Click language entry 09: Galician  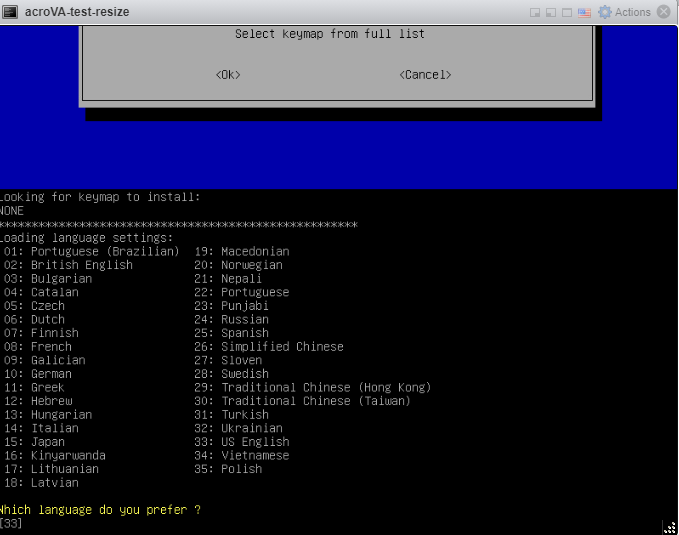[45, 360]
